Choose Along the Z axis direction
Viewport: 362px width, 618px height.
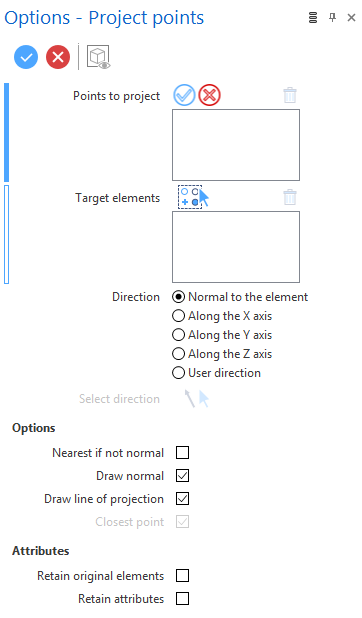pyautogui.click(x=222, y=354)
